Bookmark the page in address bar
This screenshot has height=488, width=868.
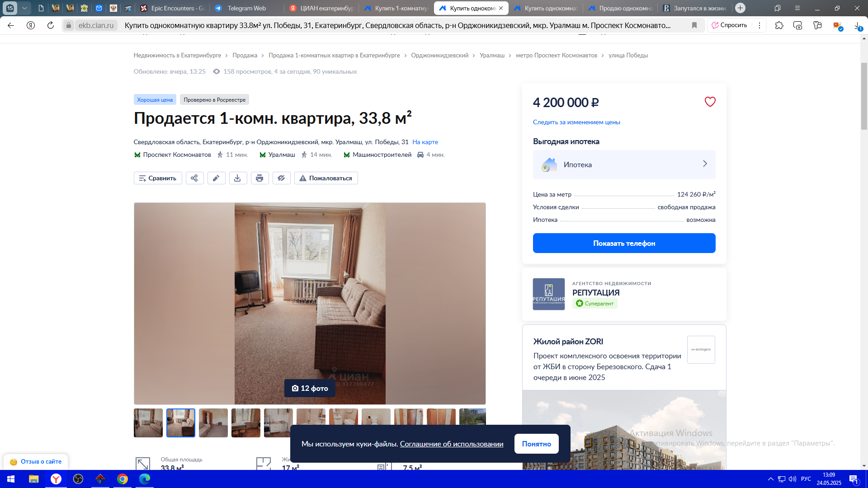694,25
